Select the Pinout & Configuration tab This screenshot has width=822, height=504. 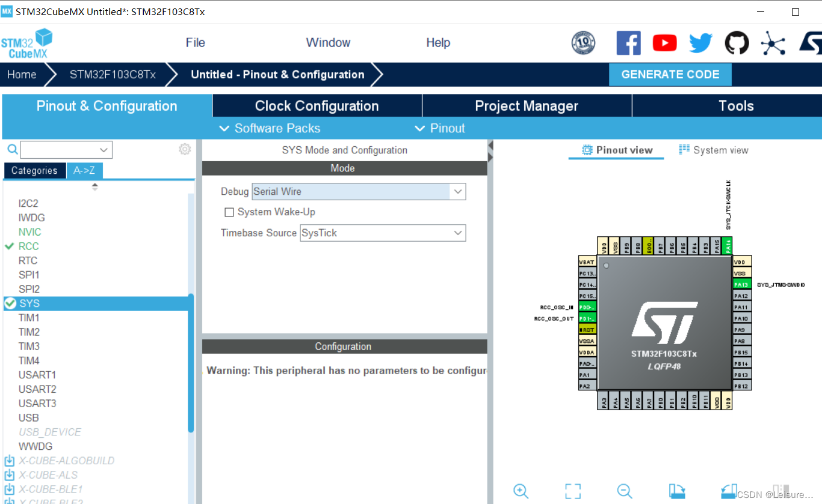(107, 106)
